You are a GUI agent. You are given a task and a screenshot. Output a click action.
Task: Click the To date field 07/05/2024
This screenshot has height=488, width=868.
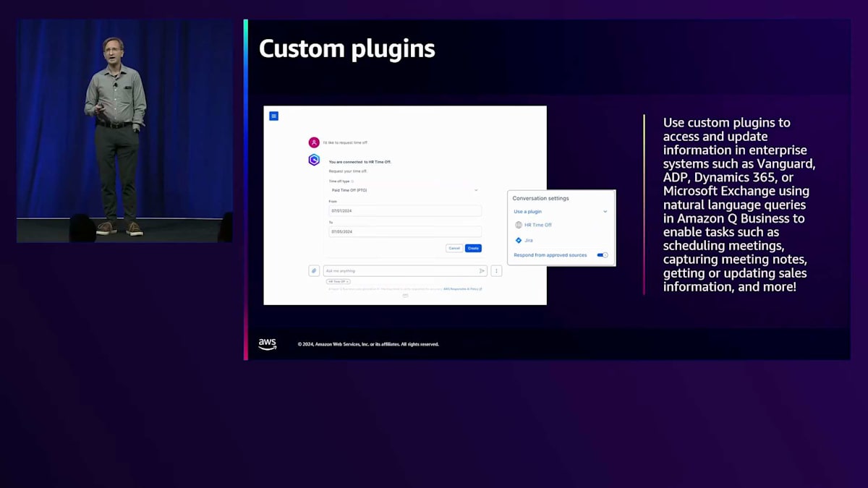[405, 232]
